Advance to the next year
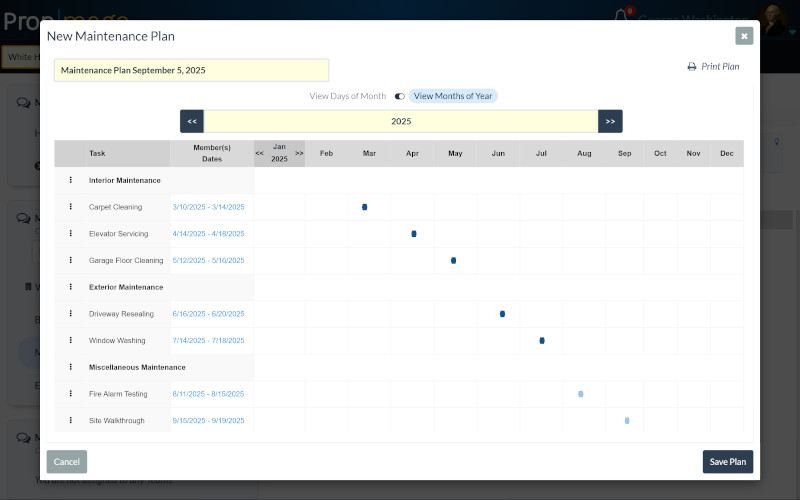The image size is (800, 500). point(610,121)
